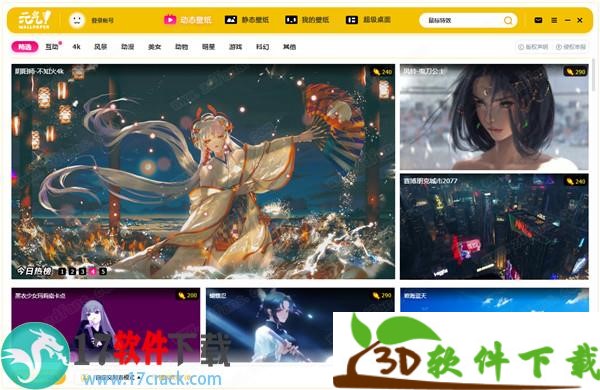Click the search magnifier icon
This screenshot has width=600, height=390.
point(508,20)
